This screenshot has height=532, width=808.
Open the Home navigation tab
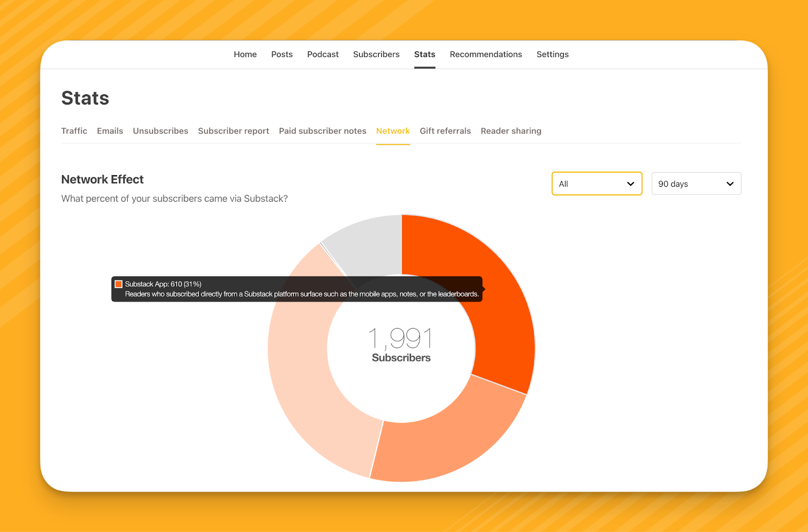(x=245, y=55)
